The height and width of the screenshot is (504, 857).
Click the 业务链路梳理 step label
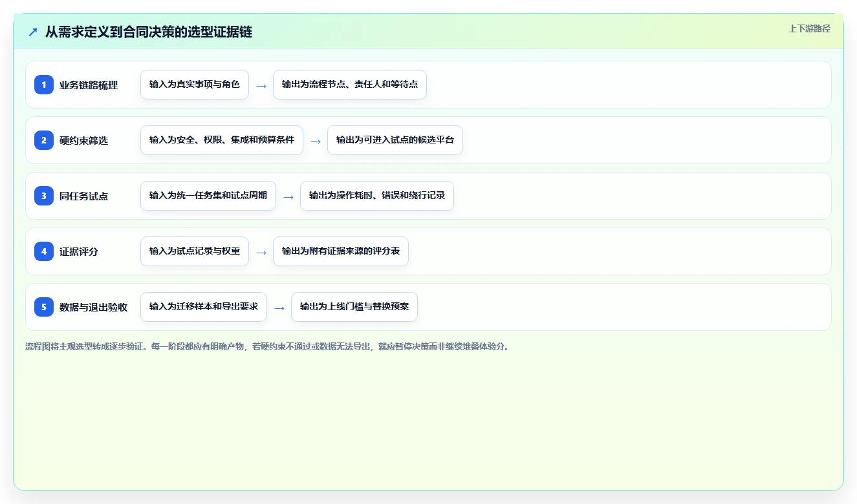coord(89,85)
